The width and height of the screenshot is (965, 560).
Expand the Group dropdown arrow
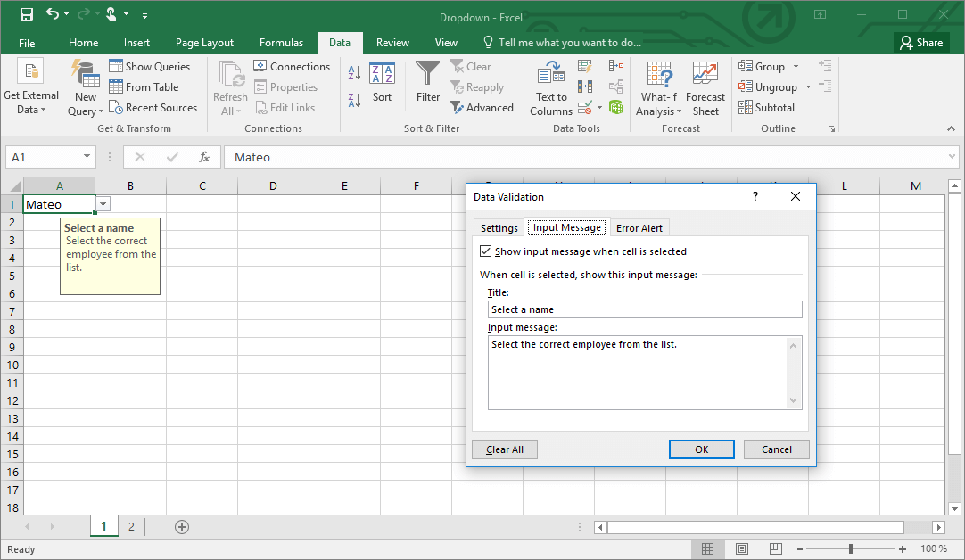(796, 67)
